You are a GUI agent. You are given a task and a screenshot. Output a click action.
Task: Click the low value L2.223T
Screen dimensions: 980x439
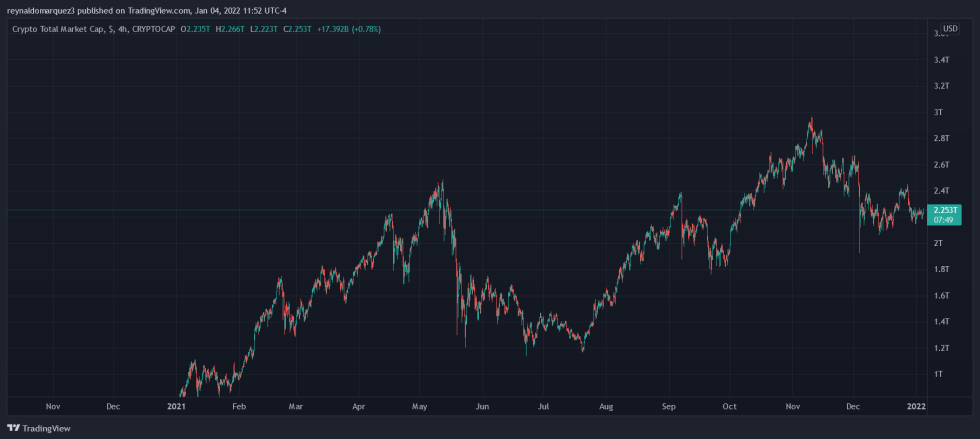pos(266,29)
